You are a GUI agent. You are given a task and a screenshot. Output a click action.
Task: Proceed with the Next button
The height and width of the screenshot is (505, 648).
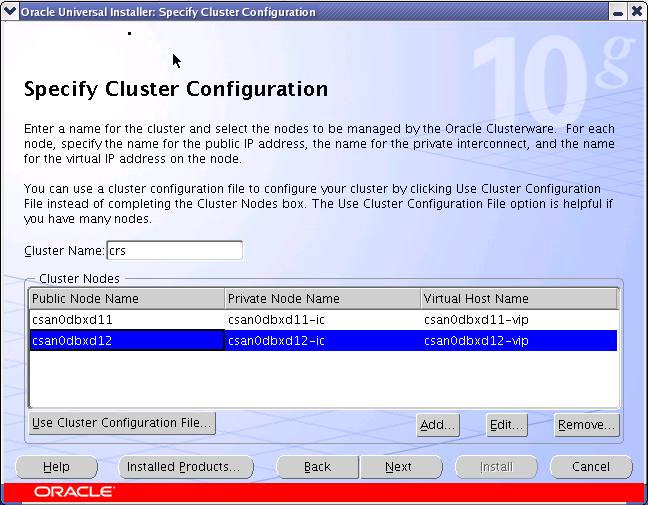(x=401, y=467)
